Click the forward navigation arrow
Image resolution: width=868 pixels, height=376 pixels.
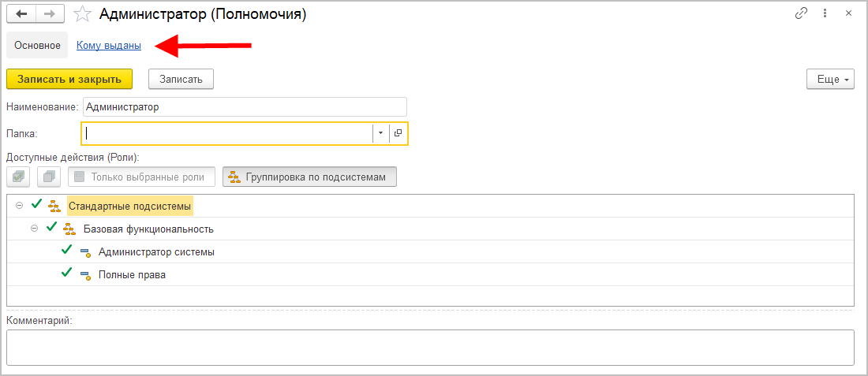click(x=49, y=14)
